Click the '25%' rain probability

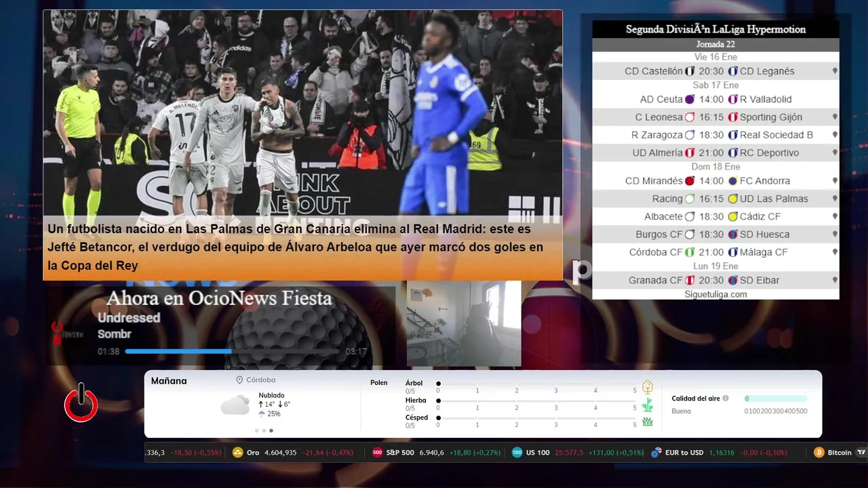274,413
